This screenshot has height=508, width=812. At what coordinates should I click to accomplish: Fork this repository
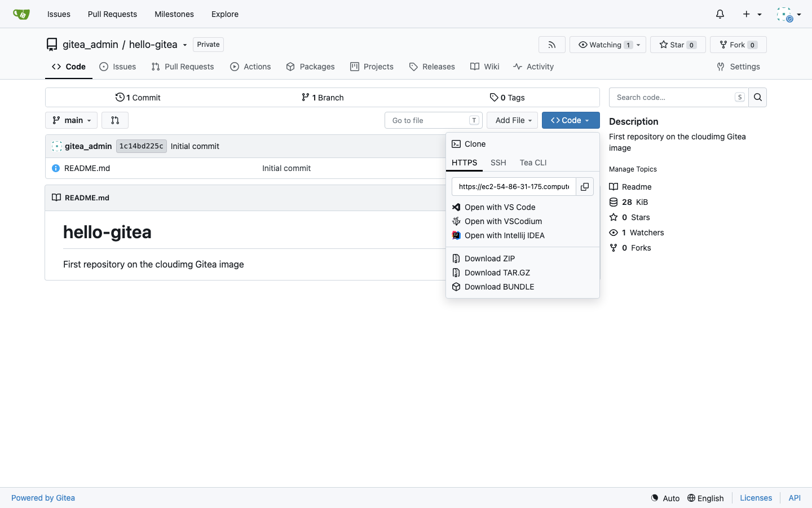coord(738,45)
